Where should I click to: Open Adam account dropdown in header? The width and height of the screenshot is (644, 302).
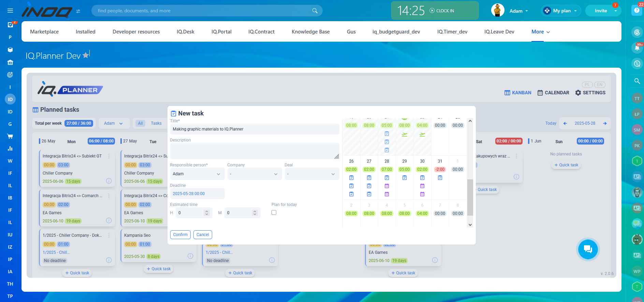[519, 11]
